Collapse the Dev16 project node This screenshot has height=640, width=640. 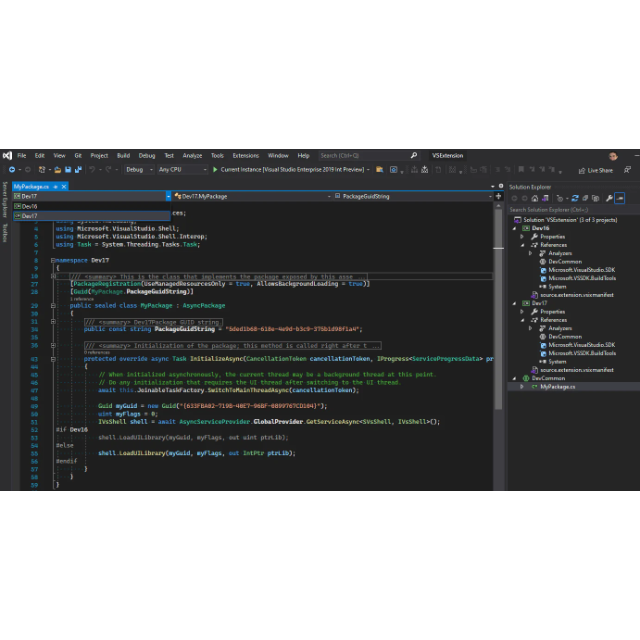(514, 229)
